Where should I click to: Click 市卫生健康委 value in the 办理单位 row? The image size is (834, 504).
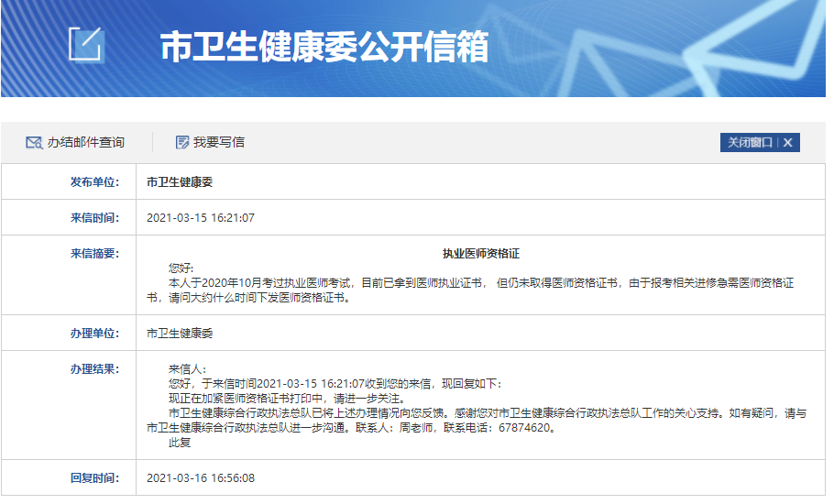pos(180,333)
